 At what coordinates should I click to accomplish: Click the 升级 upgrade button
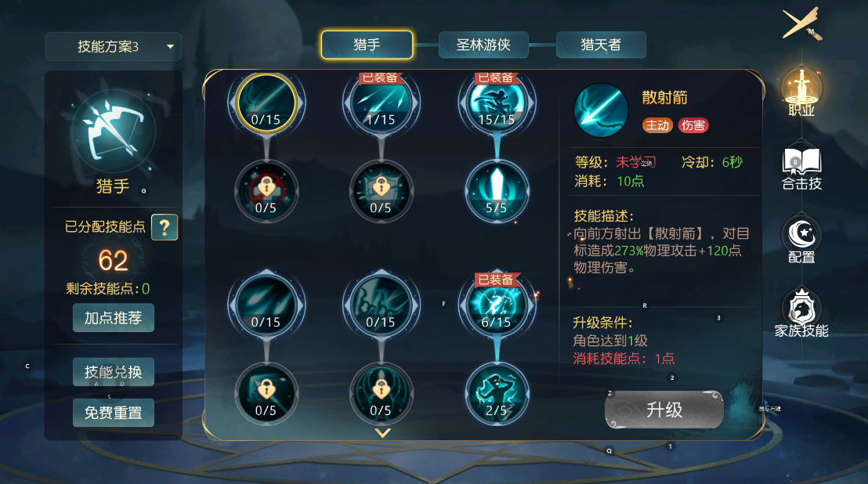coord(664,410)
